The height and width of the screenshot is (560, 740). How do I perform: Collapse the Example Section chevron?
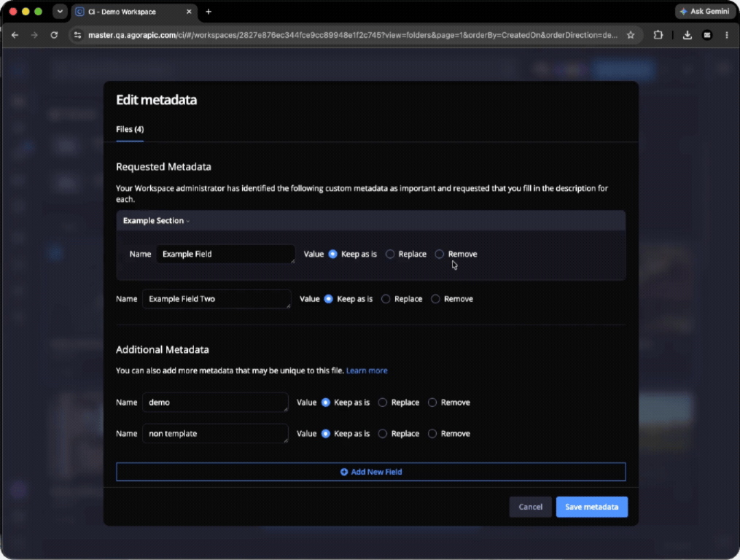tap(188, 221)
